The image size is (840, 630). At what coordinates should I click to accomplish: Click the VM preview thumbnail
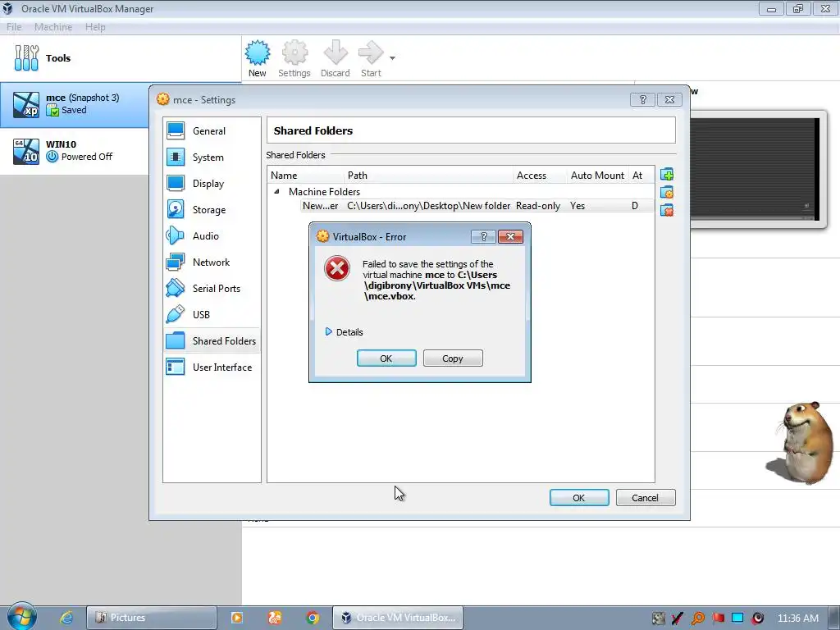pos(757,169)
